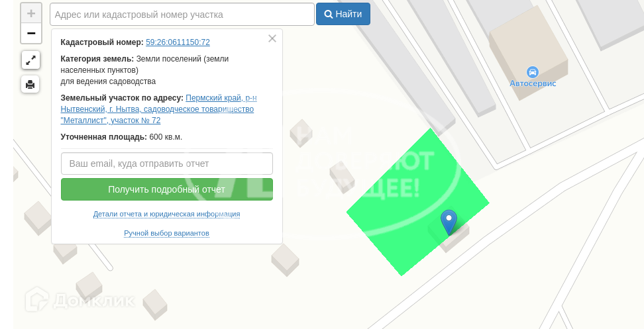Close the cadastral info popup
644x329 pixels.
click(272, 38)
